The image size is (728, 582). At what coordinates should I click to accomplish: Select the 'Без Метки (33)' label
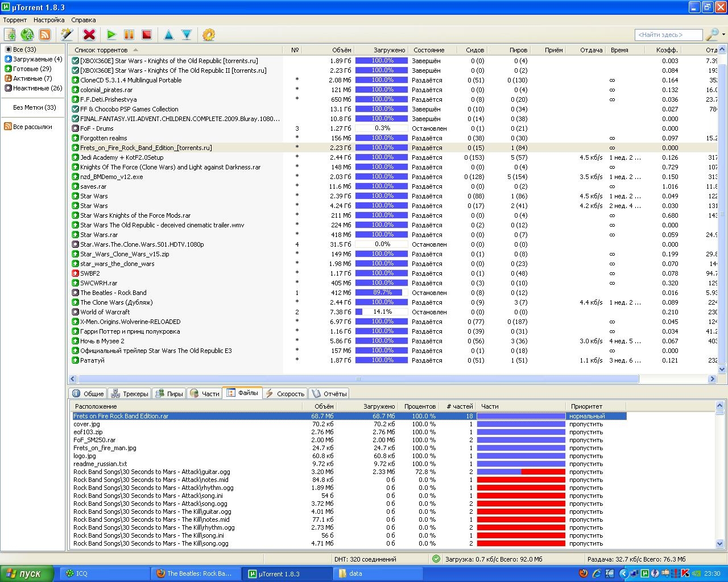[35, 107]
